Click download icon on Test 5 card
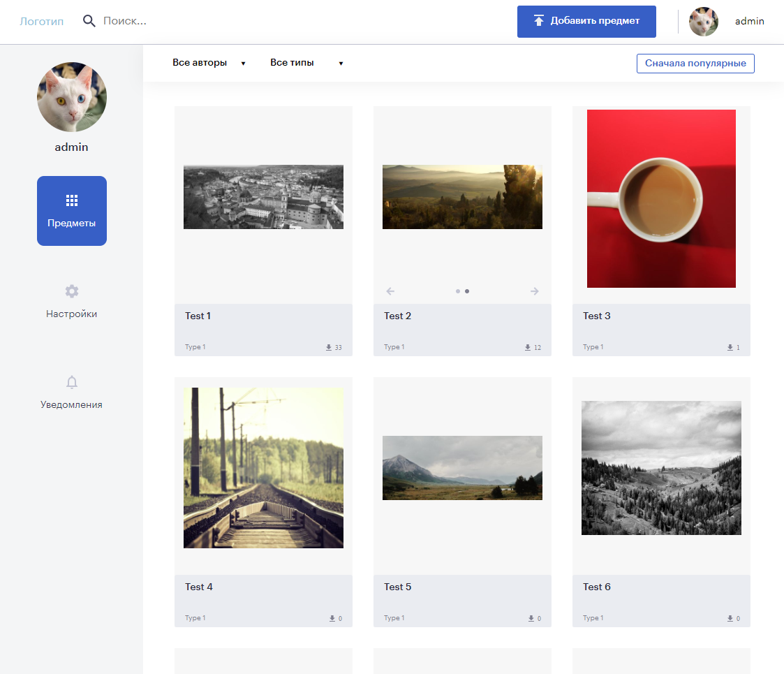Image resolution: width=784 pixels, height=674 pixels. [531, 618]
